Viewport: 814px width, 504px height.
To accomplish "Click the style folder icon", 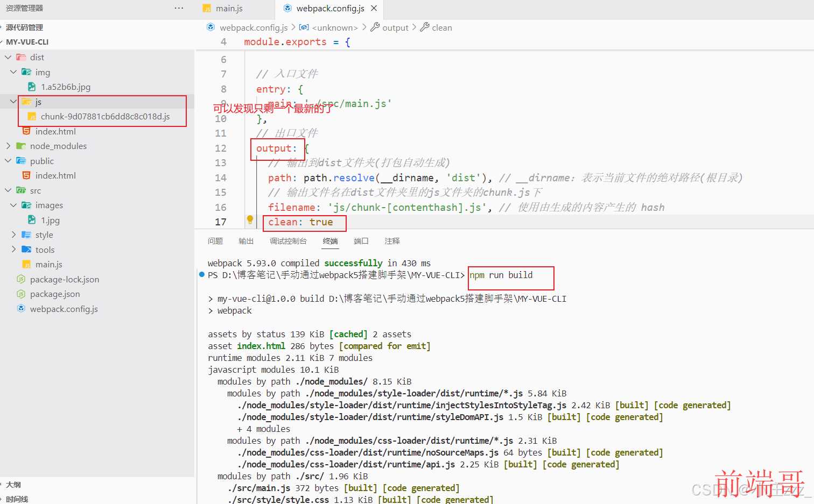I will [x=26, y=235].
